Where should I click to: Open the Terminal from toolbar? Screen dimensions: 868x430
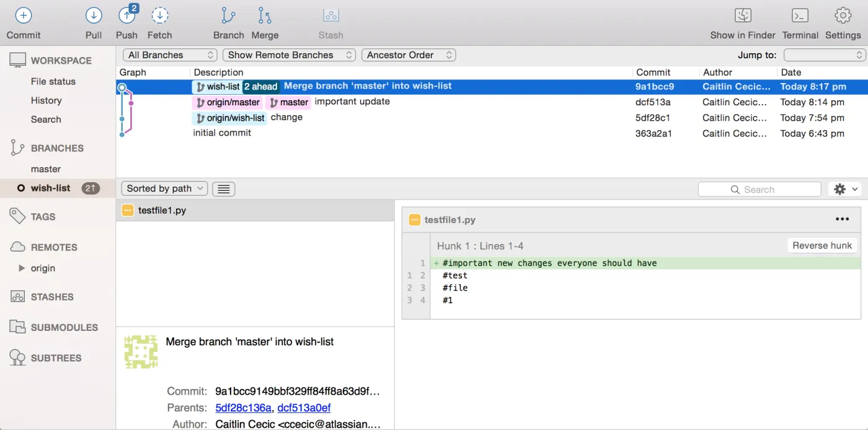pyautogui.click(x=800, y=15)
